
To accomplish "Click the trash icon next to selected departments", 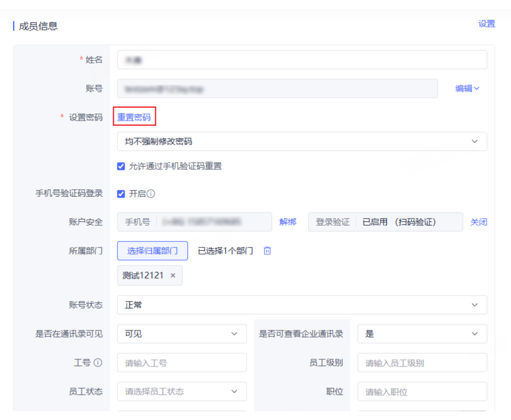I will [x=267, y=251].
